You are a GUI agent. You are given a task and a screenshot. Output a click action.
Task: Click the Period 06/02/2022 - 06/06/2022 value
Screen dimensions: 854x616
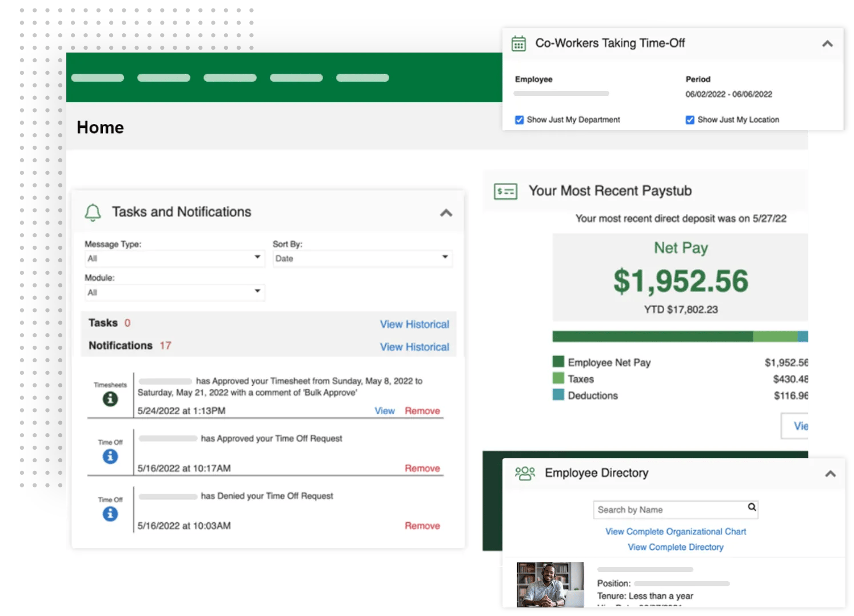tap(729, 94)
